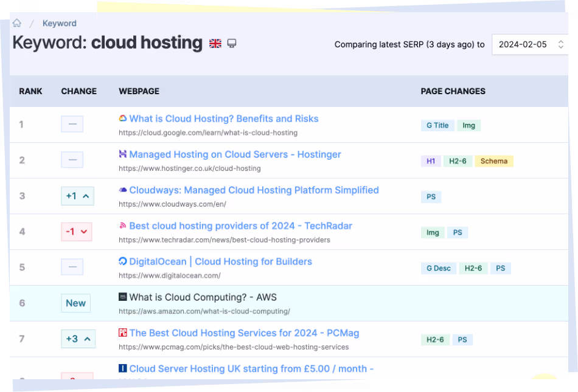
Task: Click the UK flag icon beside keyword
Action: [215, 43]
